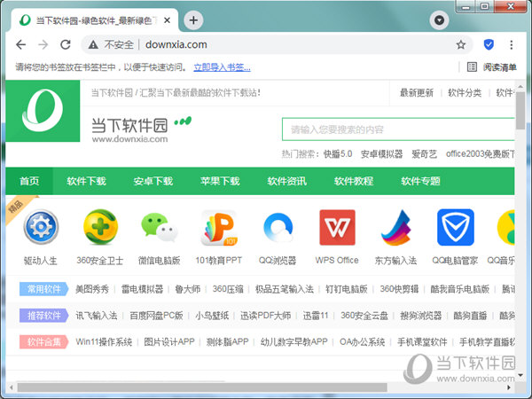Open QQ电脑管家 app icon
Viewport: 532px width, 399px height.
pos(456,227)
